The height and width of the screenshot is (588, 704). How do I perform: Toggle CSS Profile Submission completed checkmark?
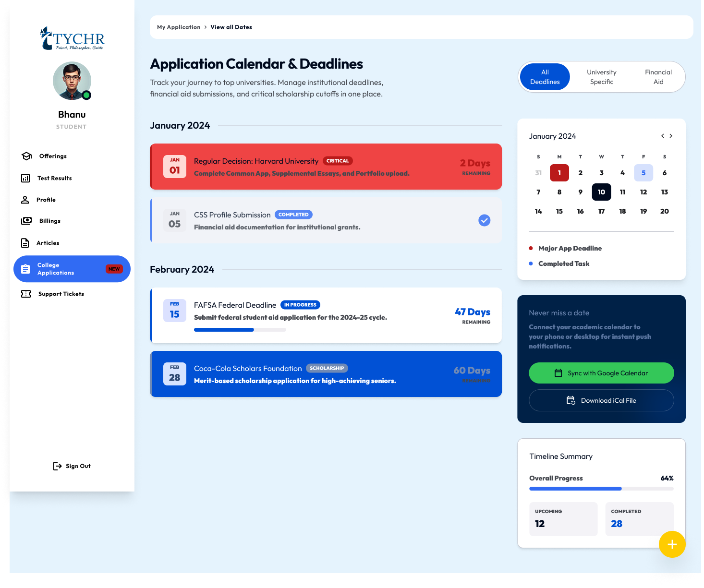click(x=485, y=220)
